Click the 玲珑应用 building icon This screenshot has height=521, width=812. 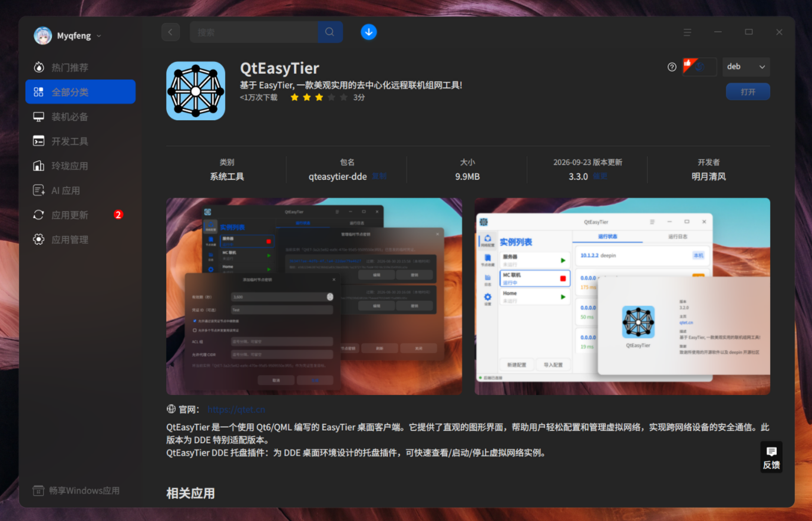[x=39, y=166]
